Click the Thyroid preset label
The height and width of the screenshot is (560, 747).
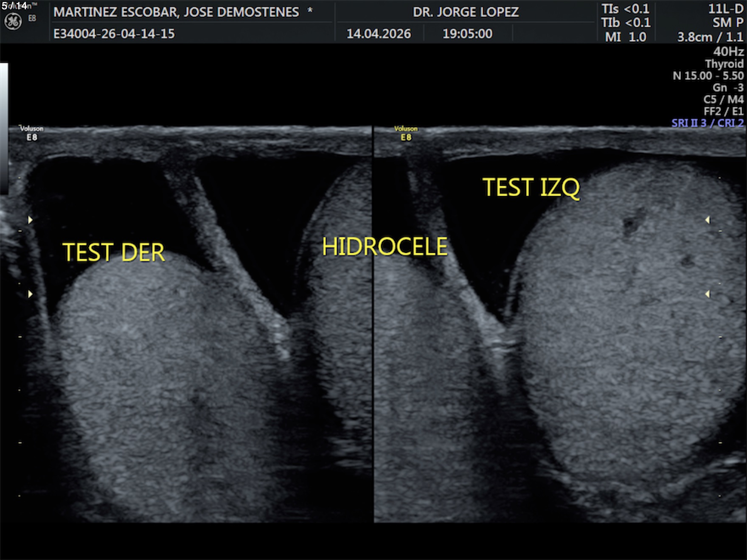724,64
